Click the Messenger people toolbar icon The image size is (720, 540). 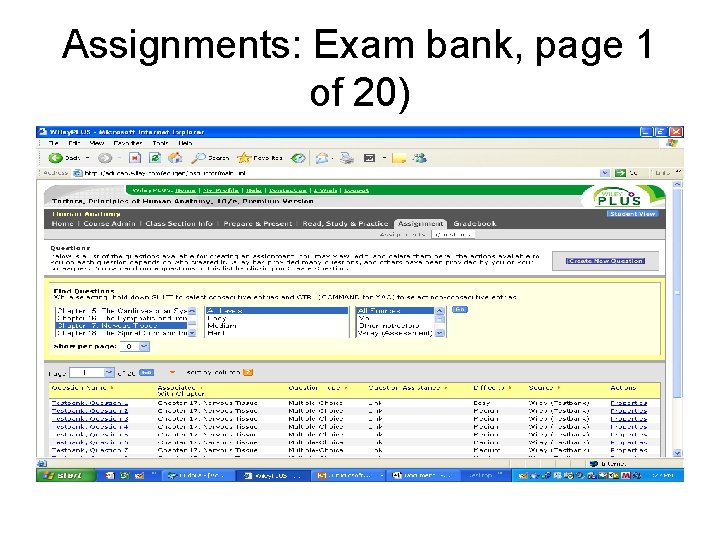[419, 158]
